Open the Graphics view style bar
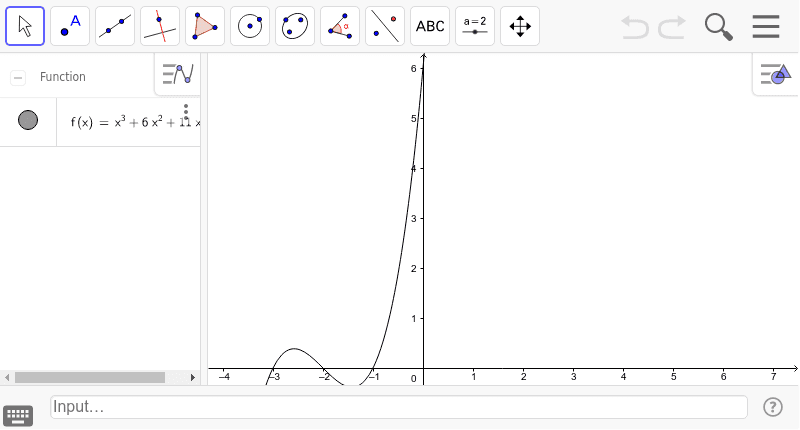The width and height of the screenshot is (800, 430). coord(776,74)
